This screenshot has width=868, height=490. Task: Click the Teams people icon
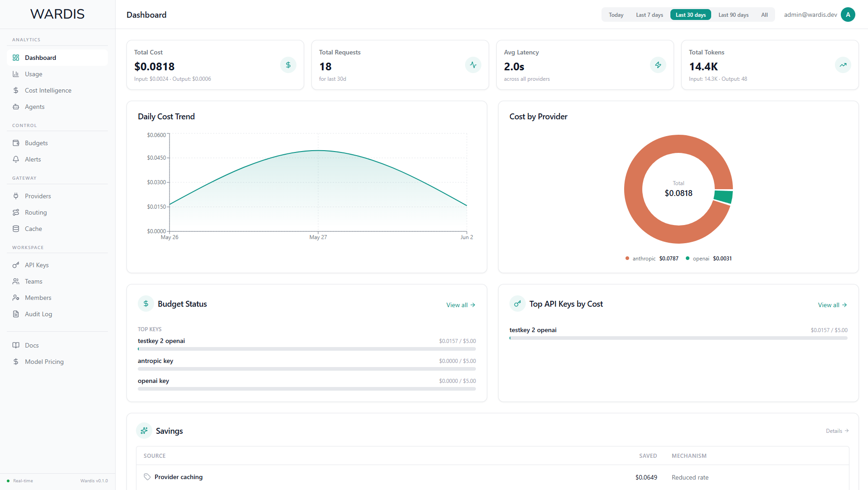(x=16, y=281)
